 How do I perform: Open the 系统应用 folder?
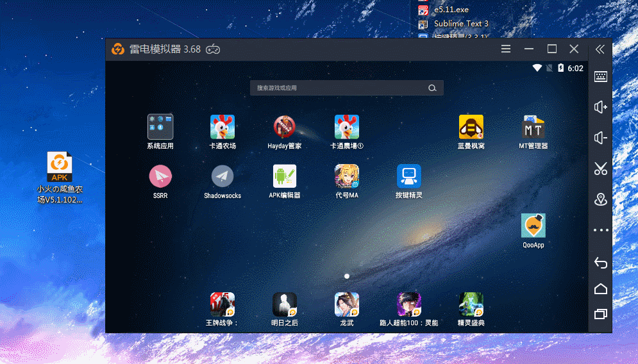tap(160, 127)
